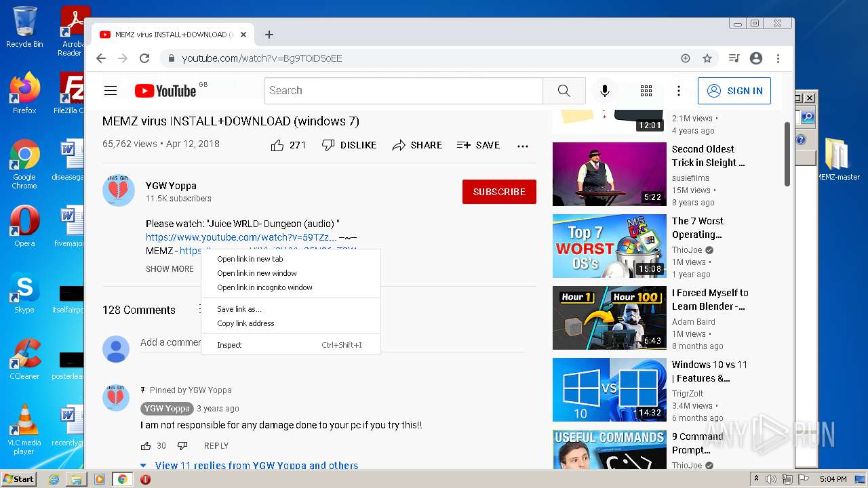Open 9 Command Prompt video title
Viewport: 868px width, 488px height.
click(697, 443)
